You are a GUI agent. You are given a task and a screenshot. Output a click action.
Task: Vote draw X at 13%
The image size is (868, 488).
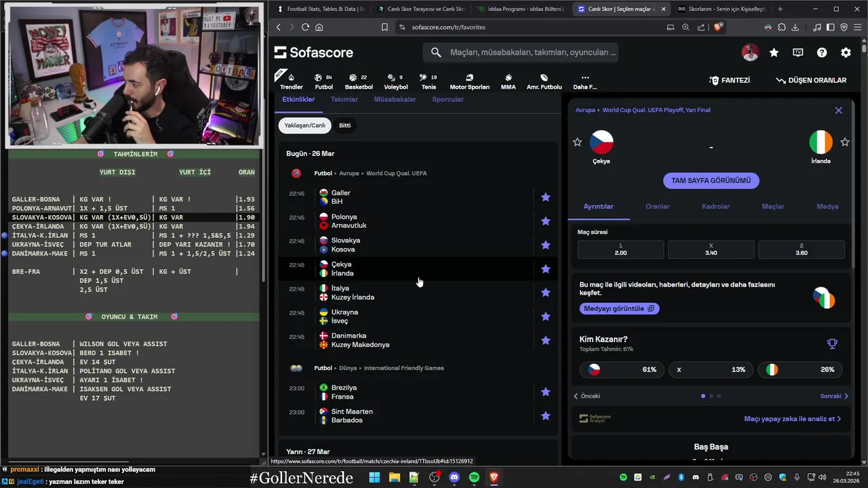tap(711, 369)
